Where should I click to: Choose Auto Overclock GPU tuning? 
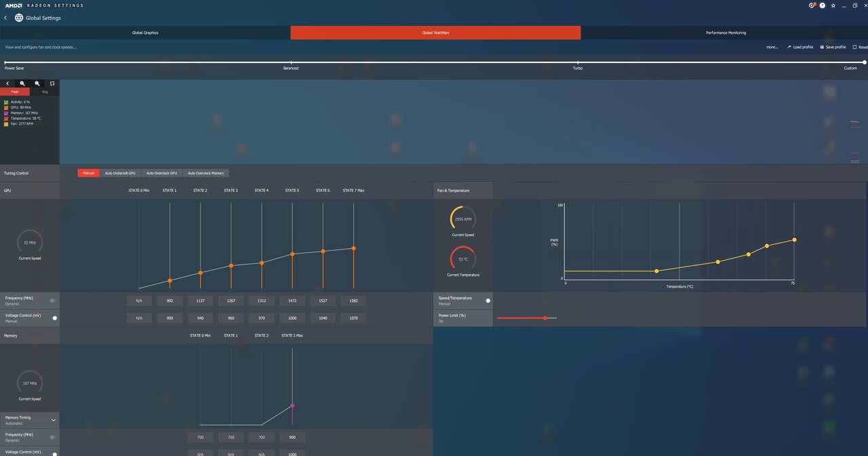[x=161, y=173]
